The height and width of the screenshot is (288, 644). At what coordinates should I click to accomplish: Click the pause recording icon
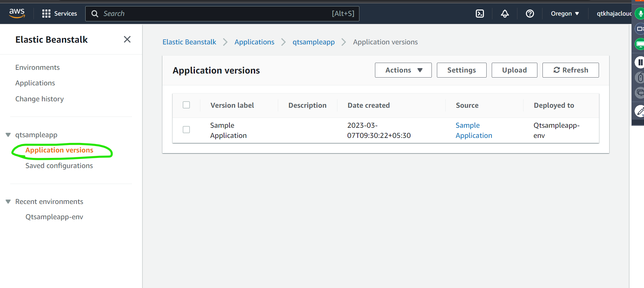[639, 62]
